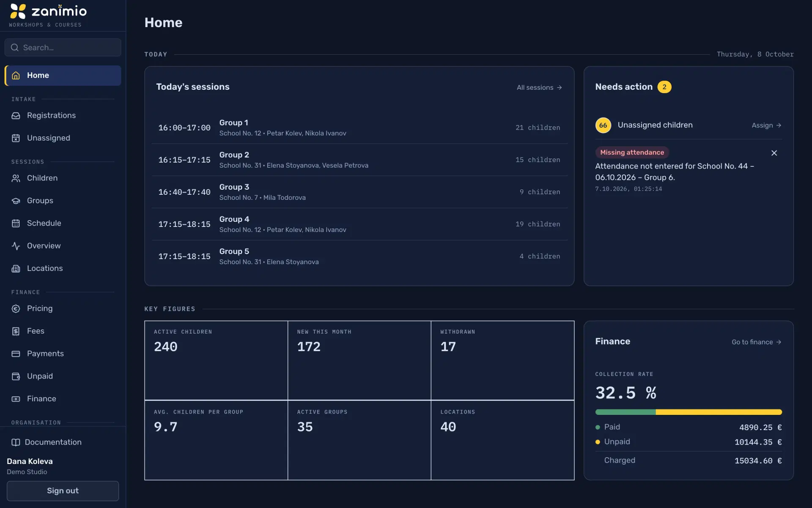Open the Group 4 session row
Screen dimensions: 812x508
coord(359,224)
